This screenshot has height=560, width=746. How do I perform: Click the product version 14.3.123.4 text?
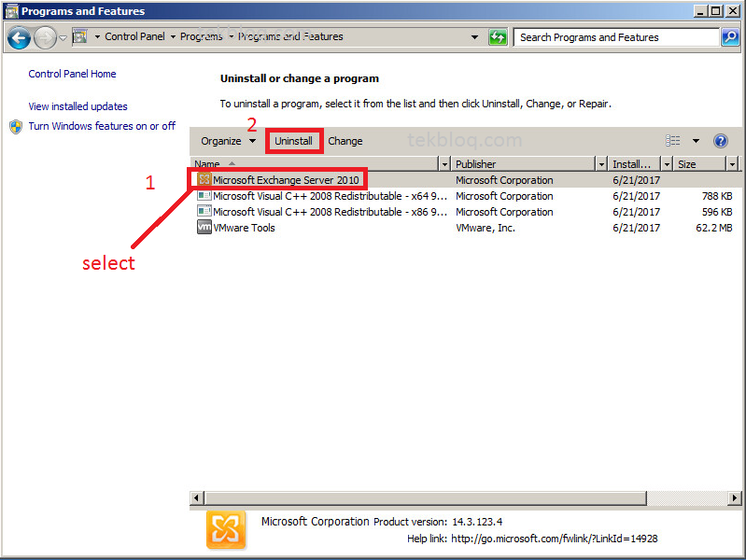tap(477, 522)
